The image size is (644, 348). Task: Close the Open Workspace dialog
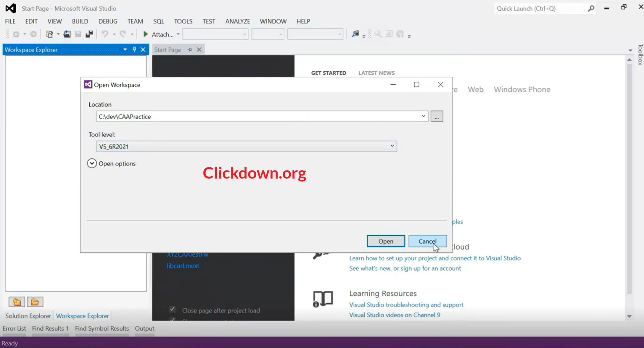(440, 84)
